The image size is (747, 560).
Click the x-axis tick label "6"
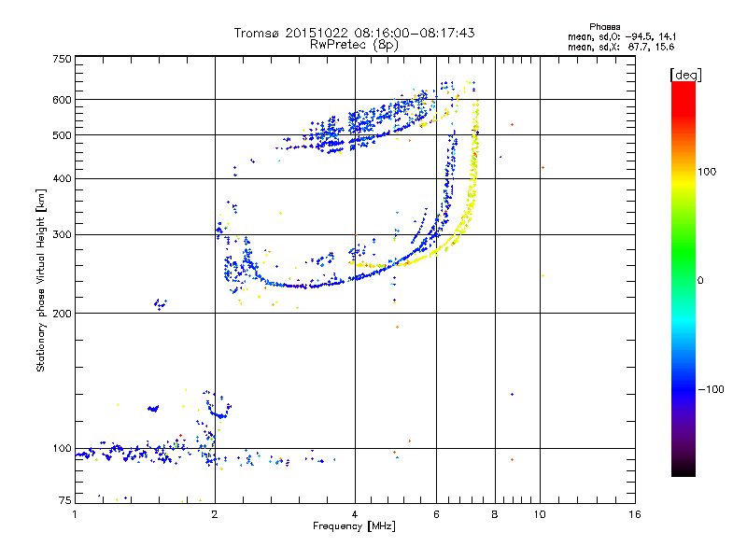coord(436,514)
